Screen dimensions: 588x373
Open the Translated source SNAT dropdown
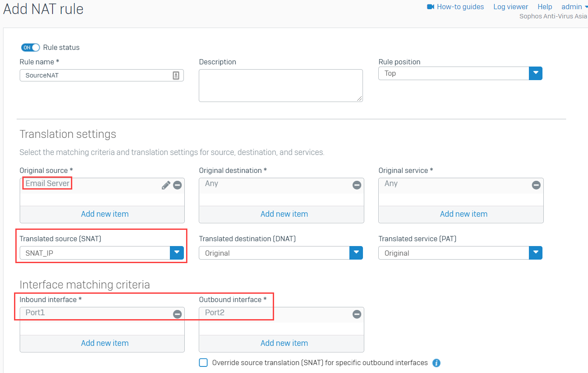177,253
